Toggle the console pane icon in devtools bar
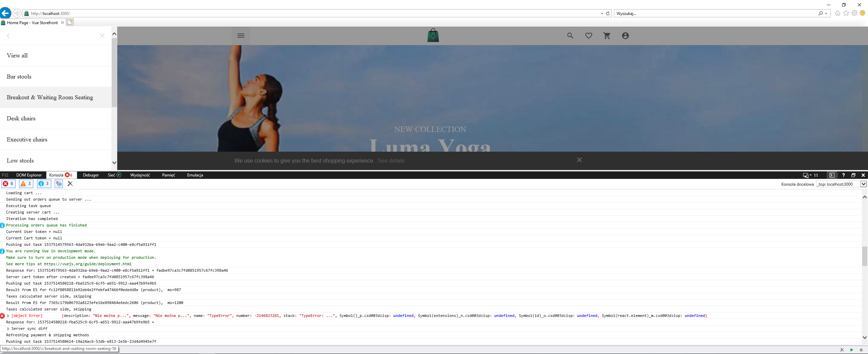 pos(832,175)
